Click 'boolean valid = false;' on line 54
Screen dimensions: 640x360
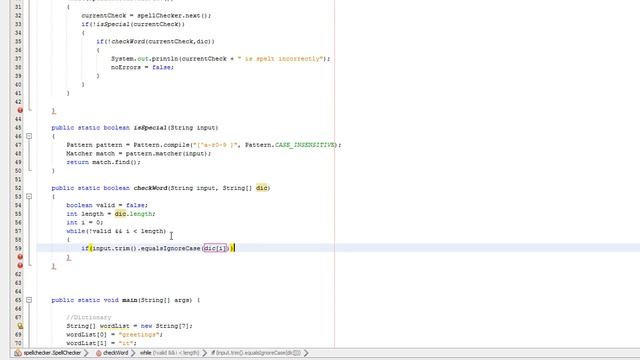107,205
